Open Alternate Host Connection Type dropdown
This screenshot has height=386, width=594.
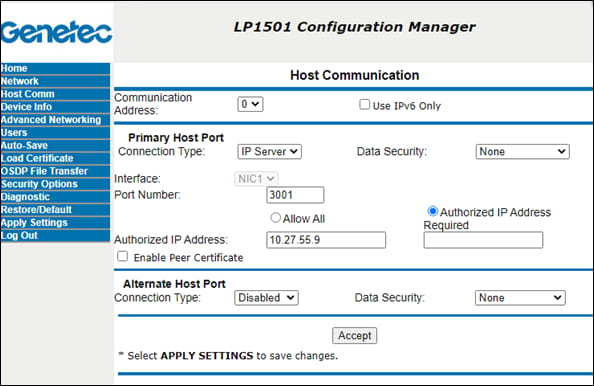point(266,298)
